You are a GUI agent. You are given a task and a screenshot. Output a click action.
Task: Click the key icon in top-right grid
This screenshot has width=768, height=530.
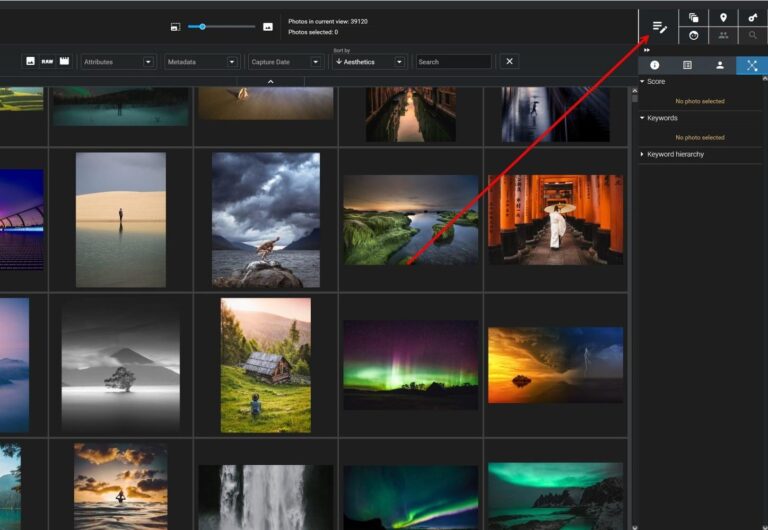(752, 18)
